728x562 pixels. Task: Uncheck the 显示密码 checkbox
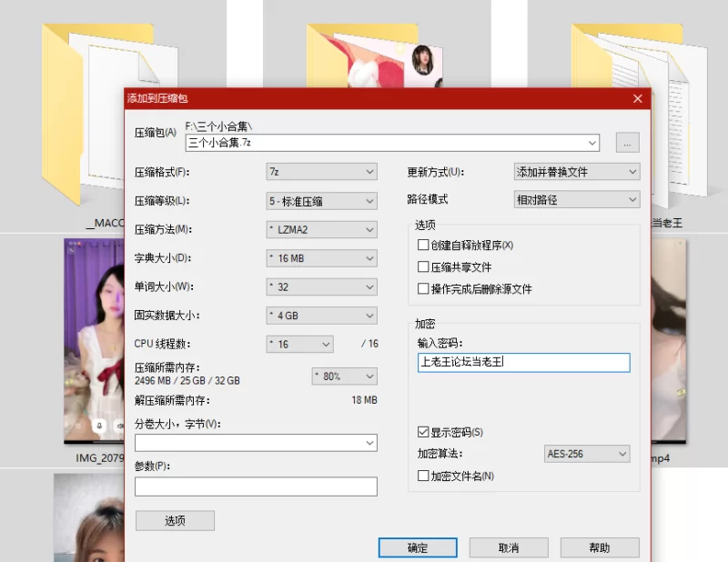423,432
